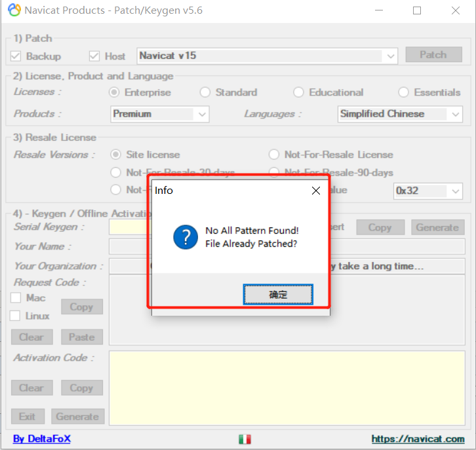This screenshot has width=476, height=450.
Task: Open the https://navicat.com link
Action: point(418,439)
